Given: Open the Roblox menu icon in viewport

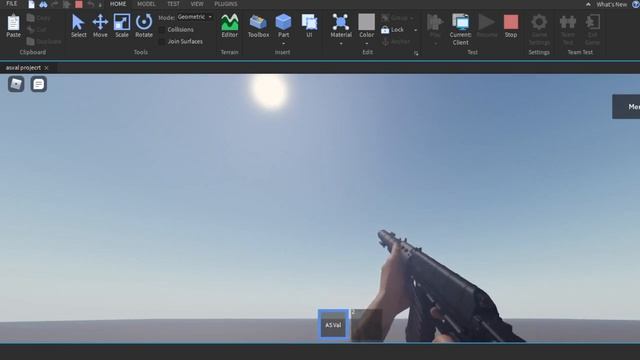Looking at the screenshot, I should coord(16,84).
